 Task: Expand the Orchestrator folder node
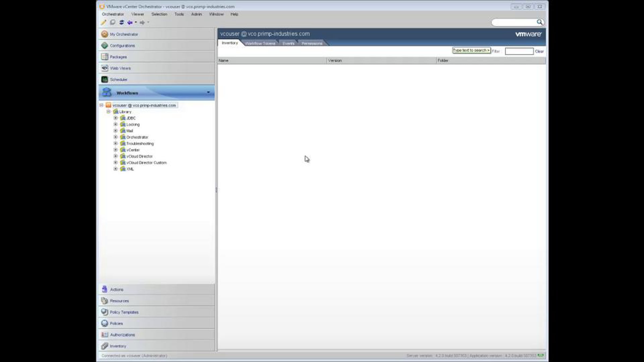115,137
